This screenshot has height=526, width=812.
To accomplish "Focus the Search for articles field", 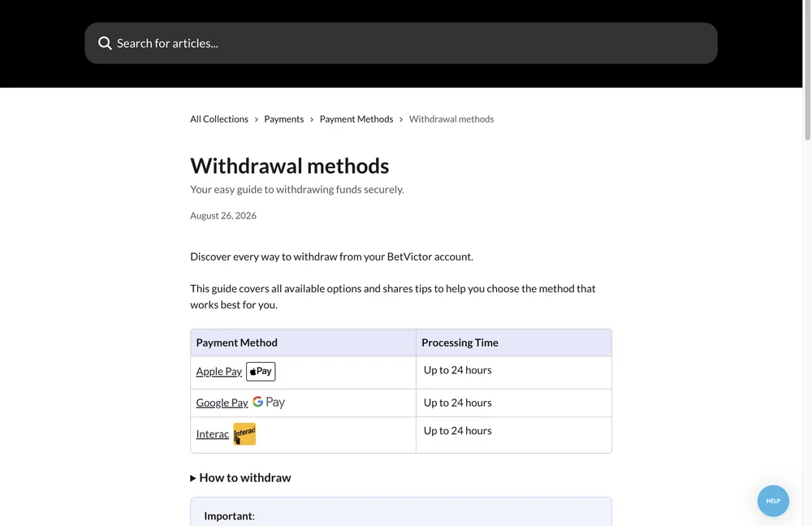I will coord(401,43).
